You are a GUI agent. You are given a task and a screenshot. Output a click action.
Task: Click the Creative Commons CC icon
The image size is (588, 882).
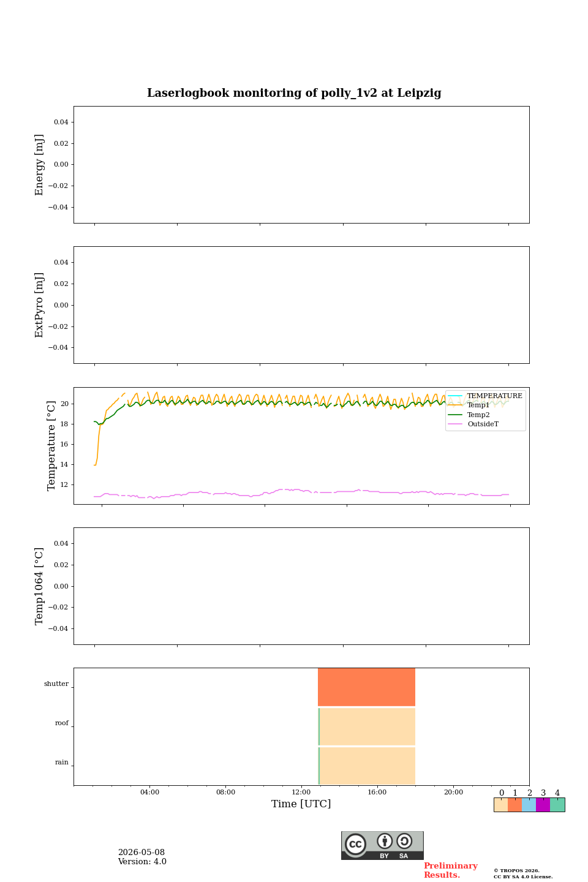[x=355, y=844]
